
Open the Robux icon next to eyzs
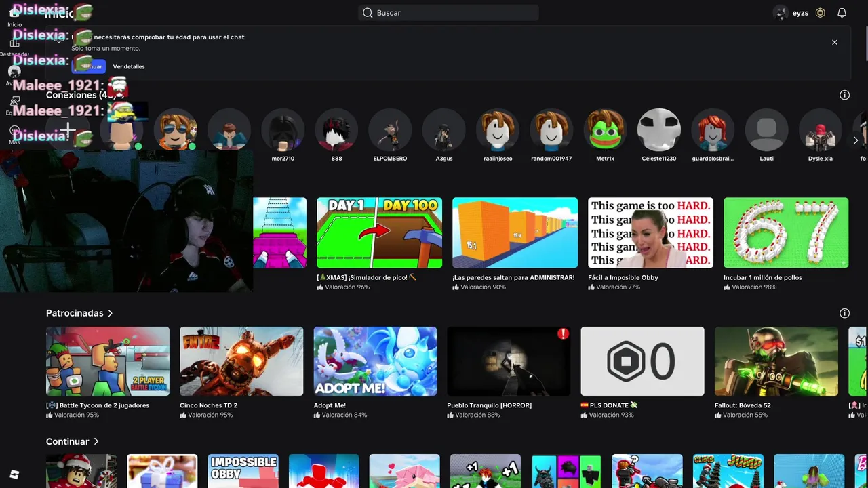coord(820,13)
